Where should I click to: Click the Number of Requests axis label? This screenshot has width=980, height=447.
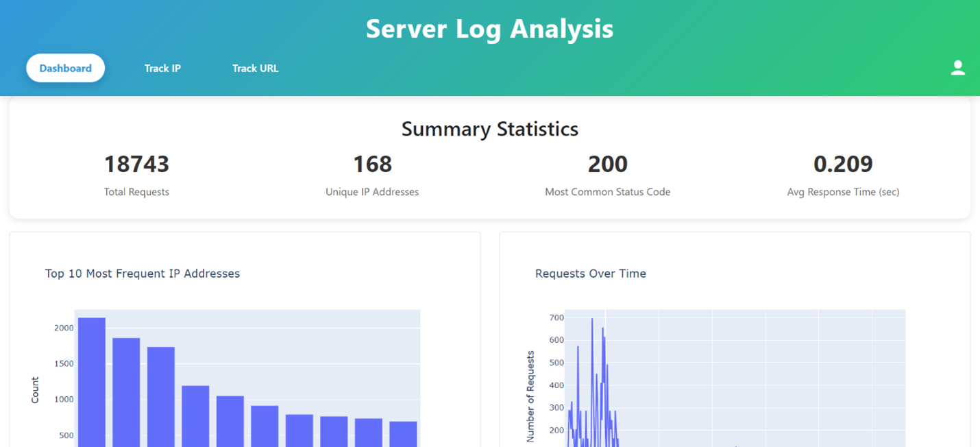point(530,396)
